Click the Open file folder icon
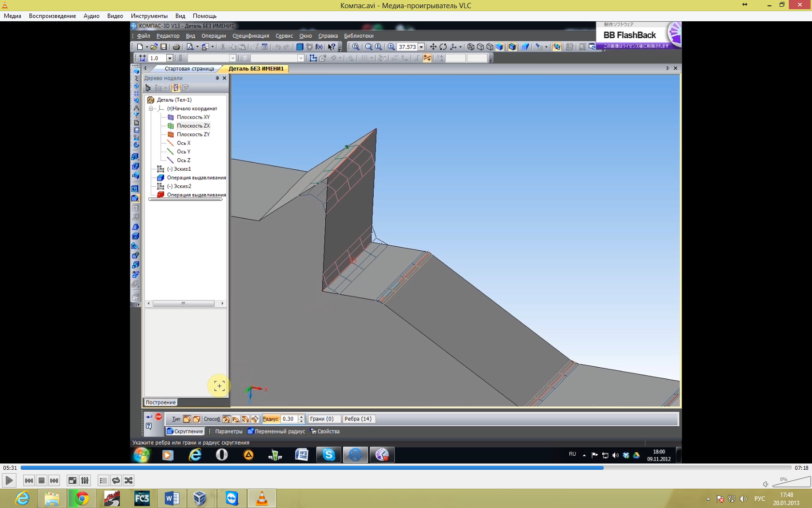 point(154,47)
